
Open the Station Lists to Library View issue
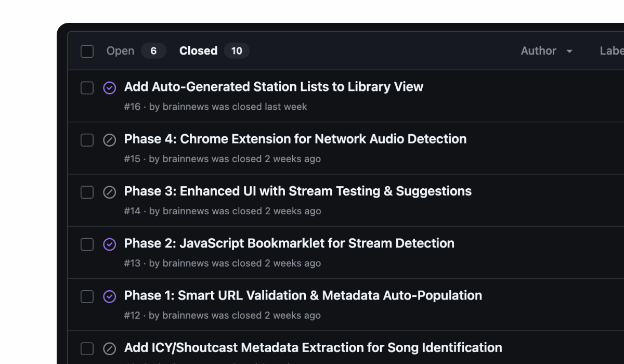(273, 86)
